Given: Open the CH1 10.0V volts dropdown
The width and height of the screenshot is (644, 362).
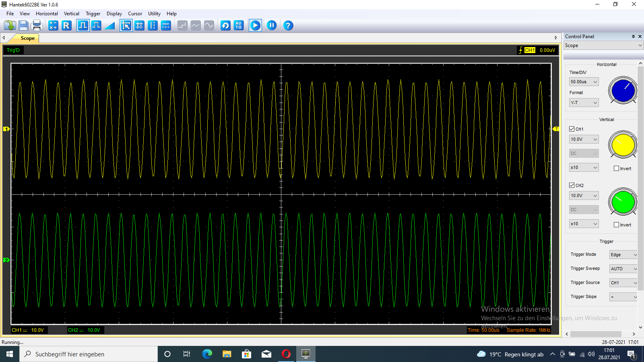Looking at the screenshot, I should tap(584, 139).
